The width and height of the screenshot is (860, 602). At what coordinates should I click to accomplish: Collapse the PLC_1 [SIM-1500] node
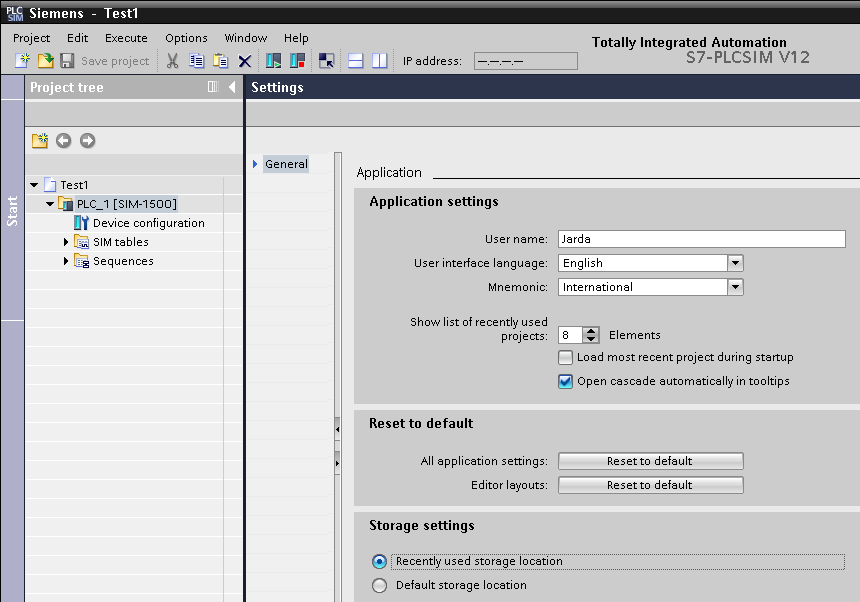[50, 204]
